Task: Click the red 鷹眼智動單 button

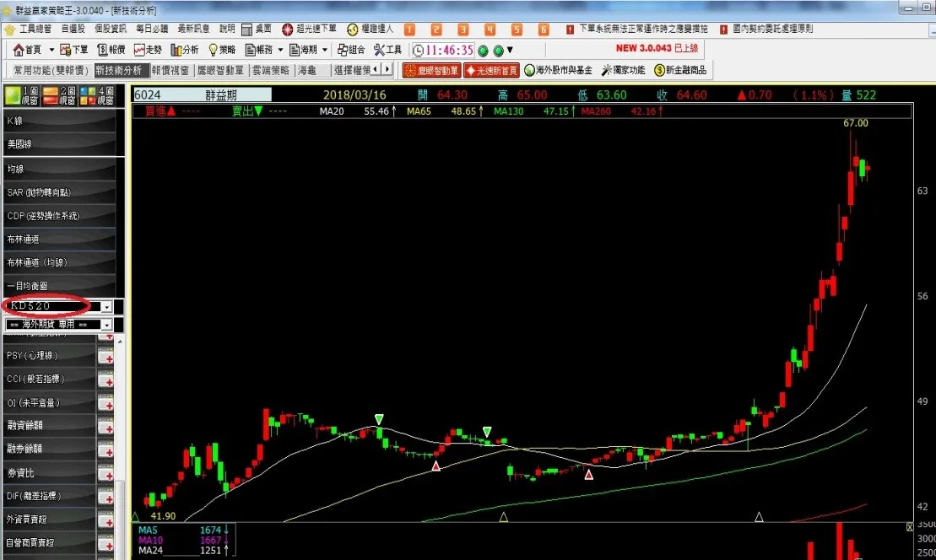Action: coord(431,70)
